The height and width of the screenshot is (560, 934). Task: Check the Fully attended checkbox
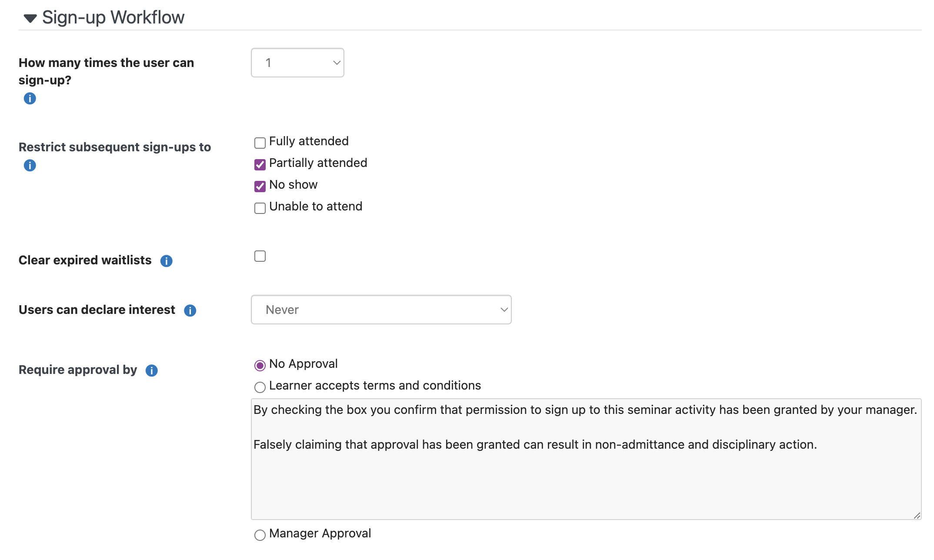coord(260,143)
